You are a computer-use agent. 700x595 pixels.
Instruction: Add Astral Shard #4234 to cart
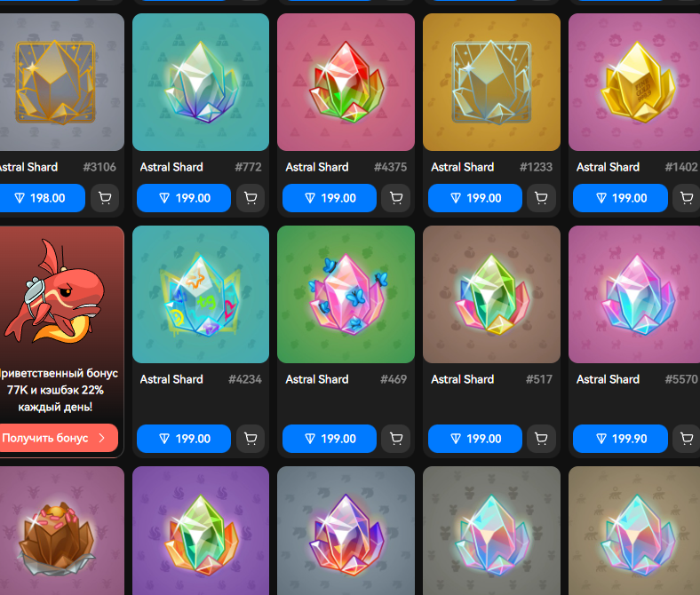[251, 439]
